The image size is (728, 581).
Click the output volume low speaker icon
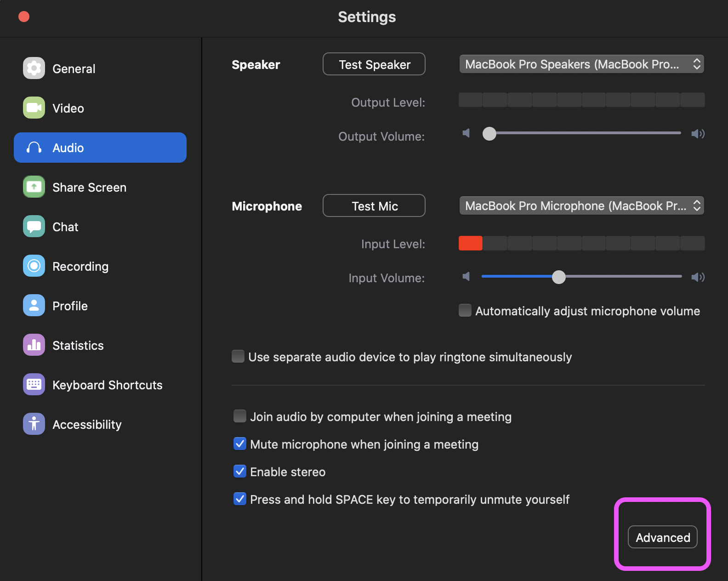(x=466, y=133)
